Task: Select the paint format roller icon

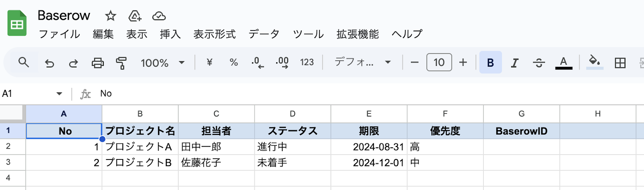Action: click(x=121, y=63)
